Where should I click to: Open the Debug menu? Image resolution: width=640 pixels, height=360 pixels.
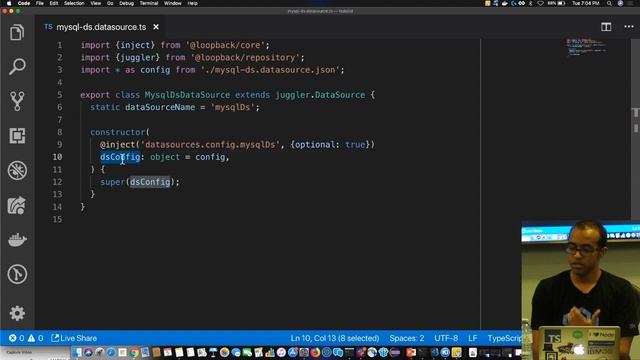point(127,3)
